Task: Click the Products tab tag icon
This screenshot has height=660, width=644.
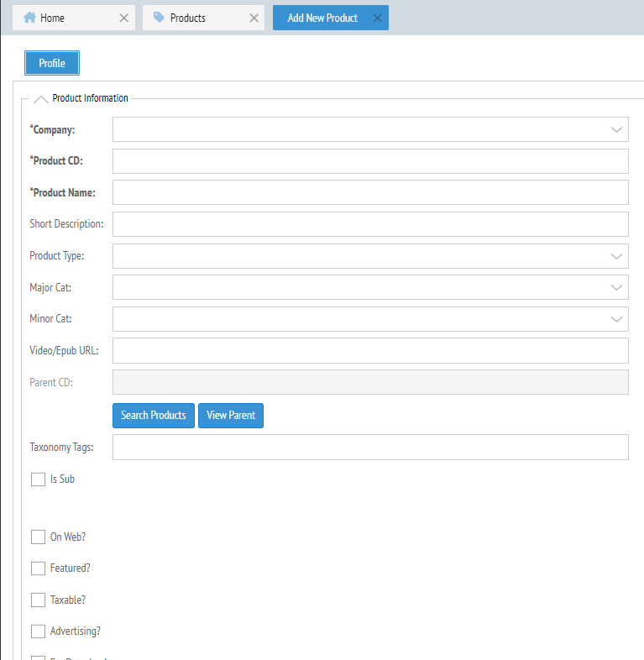Action: [x=159, y=18]
